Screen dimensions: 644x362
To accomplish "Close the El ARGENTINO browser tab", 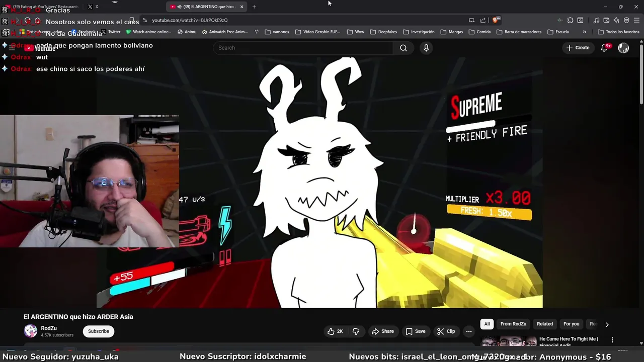I will pyautogui.click(x=242, y=7).
